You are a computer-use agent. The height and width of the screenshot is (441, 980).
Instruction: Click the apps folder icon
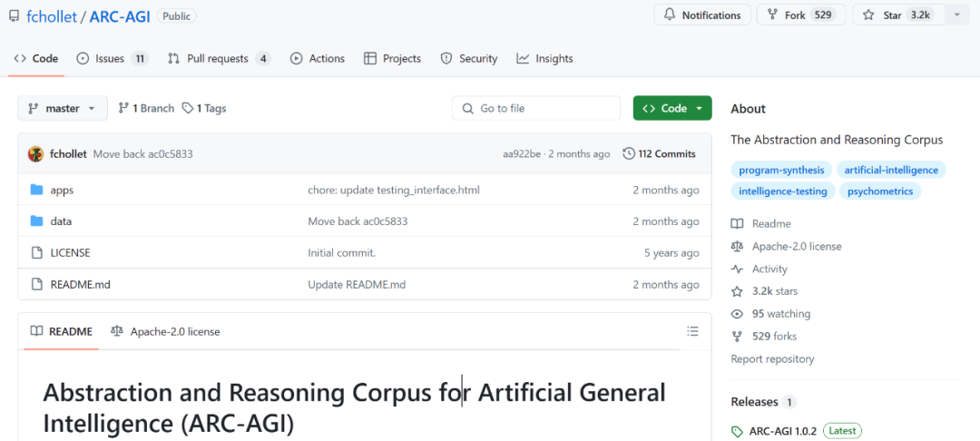[37, 191]
